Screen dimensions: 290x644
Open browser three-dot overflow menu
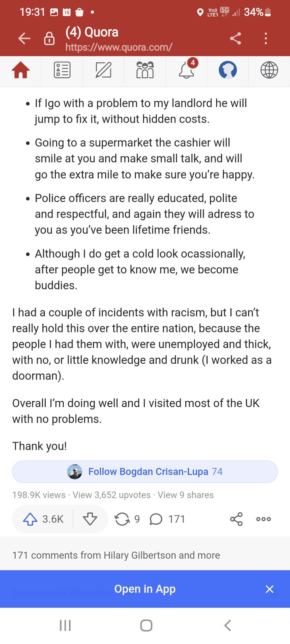[266, 39]
